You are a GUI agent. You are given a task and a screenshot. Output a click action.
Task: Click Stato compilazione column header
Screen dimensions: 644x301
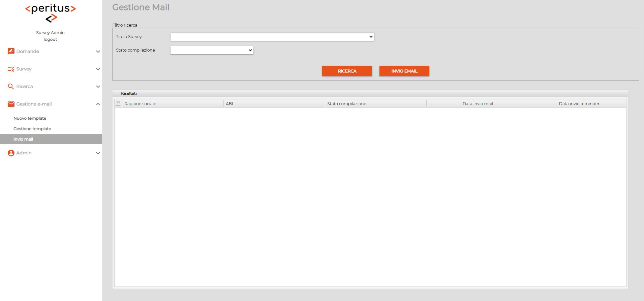pyautogui.click(x=376, y=103)
